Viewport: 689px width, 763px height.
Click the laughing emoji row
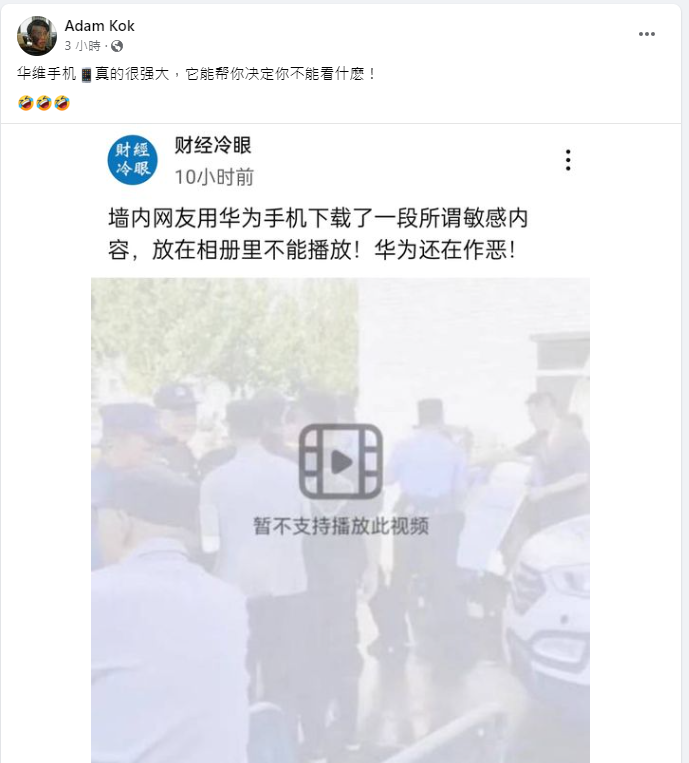(x=44, y=103)
